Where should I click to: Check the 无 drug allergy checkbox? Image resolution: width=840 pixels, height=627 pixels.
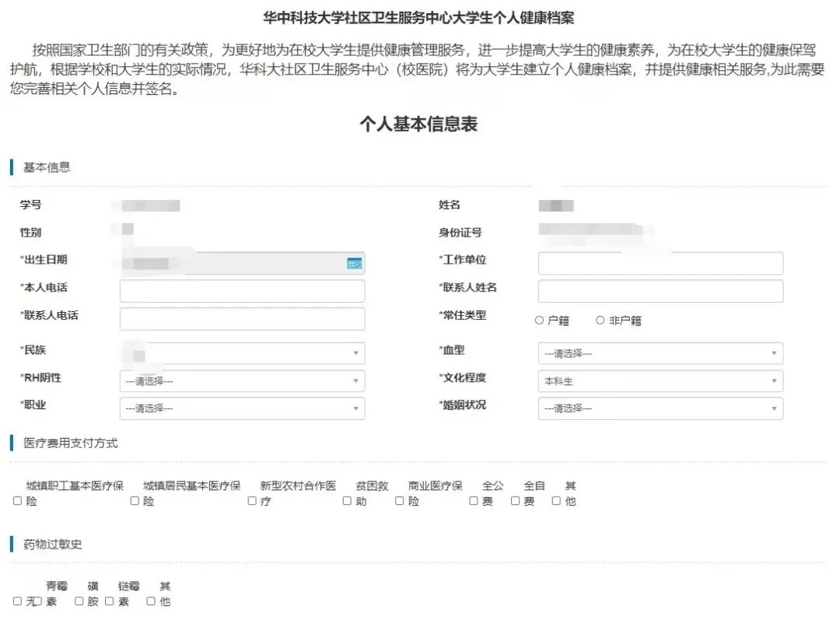point(17,601)
